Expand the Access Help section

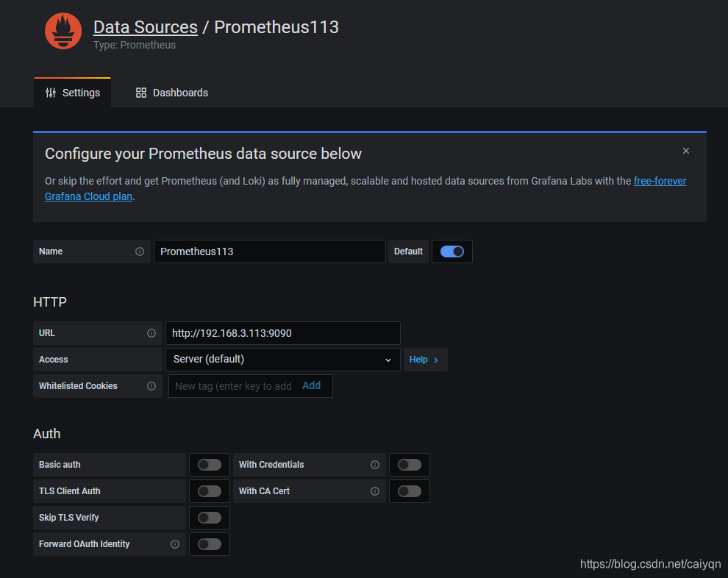pos(425,360)
